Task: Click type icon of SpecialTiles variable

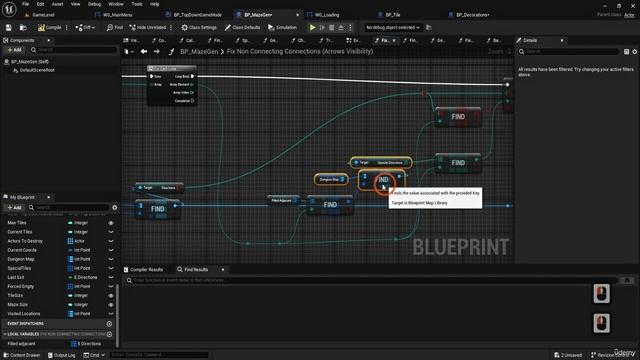Action: tap(70, 268)
